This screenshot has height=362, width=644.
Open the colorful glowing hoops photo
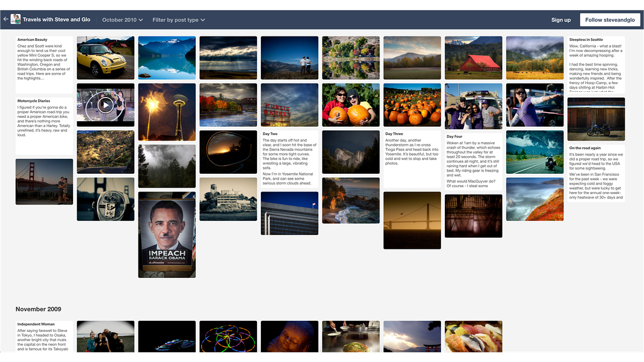pos(228,336)
